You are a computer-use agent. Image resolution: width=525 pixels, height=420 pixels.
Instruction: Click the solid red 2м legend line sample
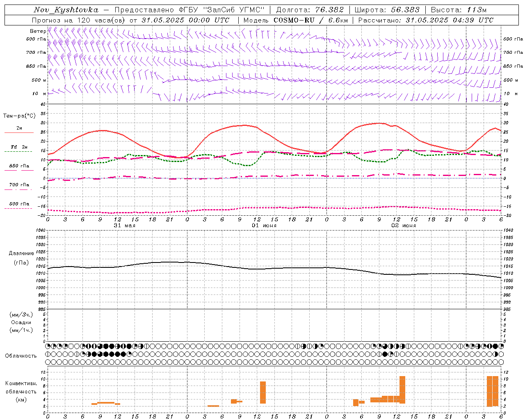[19, 133]
